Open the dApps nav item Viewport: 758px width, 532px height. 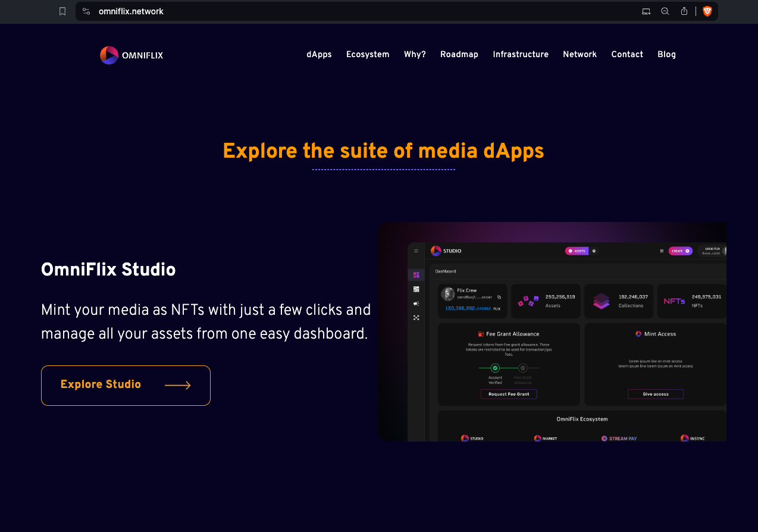[319, 54]
